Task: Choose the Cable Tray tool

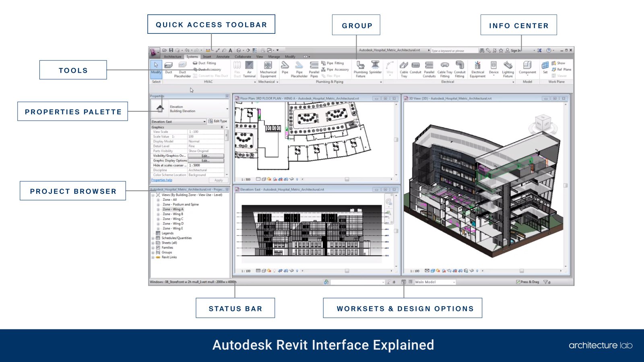Action: [x=404, y=69]
